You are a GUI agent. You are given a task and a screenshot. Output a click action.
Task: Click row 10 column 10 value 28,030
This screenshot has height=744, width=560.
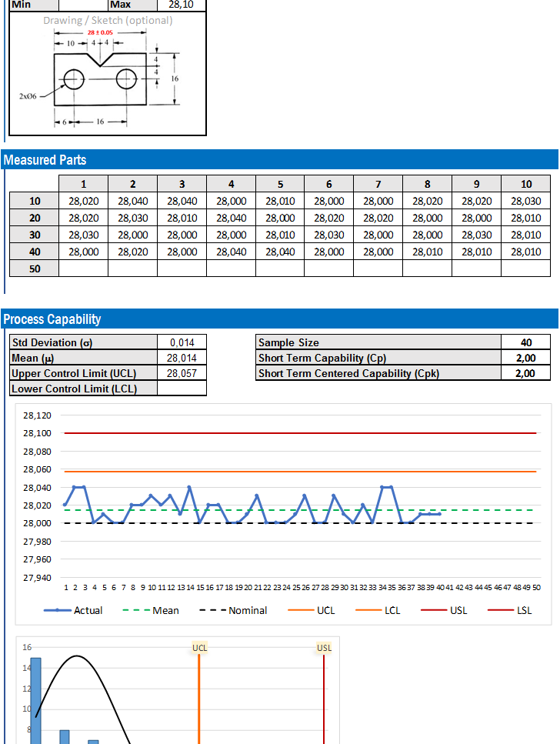coord(526,201)
